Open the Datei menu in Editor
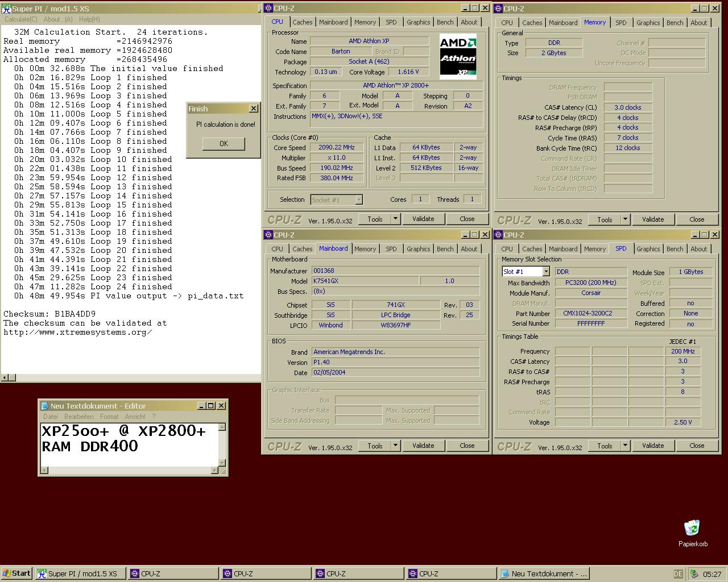Image resolution: width=728 pixels, height=582 pixels. click(x=51, y=417)
